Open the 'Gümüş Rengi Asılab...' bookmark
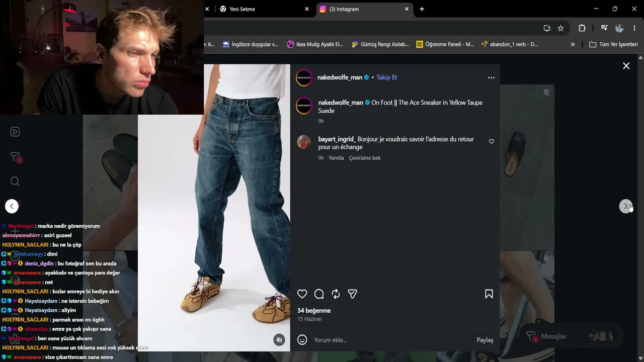The width and height of the screenshot is (644, 362). pos(380,44)
